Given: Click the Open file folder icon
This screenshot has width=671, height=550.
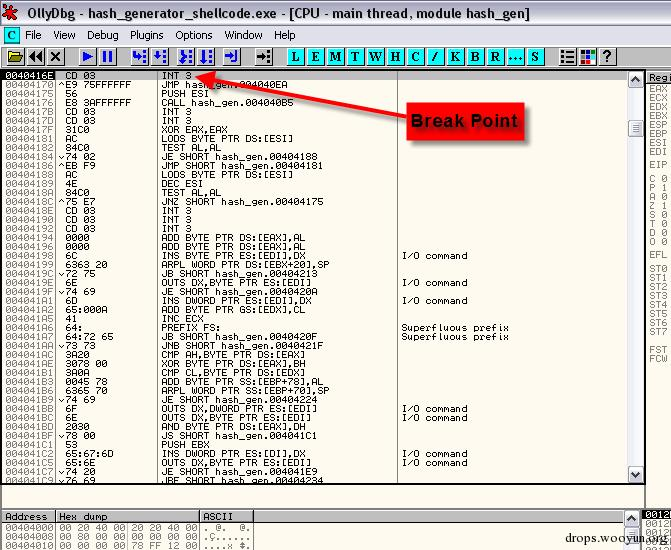Looking at the screenshot, I should click(15, 56).
